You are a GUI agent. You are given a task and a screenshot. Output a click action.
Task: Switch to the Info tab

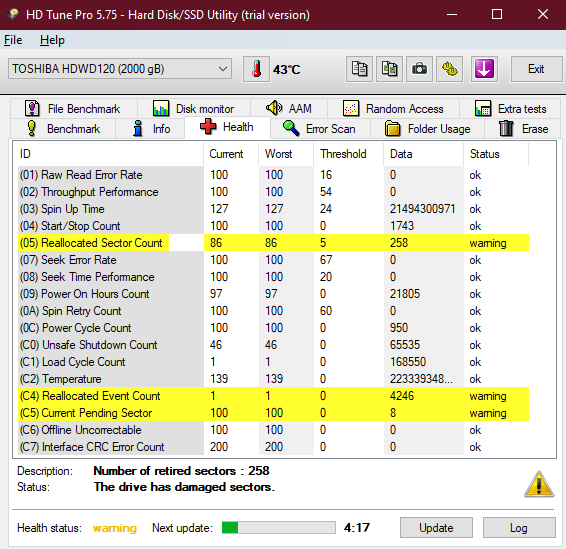(x=151, y=129)
